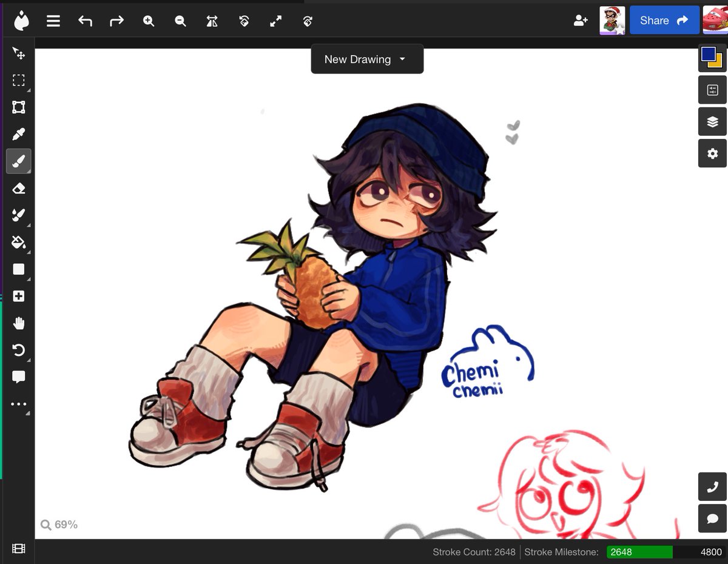Click the Stroke Count: 2648 text
Image resolution: width=728 pixels, height=564 pixels.
pos(474,552)
